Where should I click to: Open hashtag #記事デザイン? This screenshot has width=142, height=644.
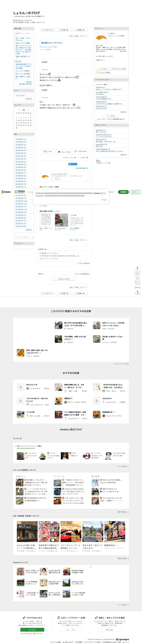coord(100,60)
